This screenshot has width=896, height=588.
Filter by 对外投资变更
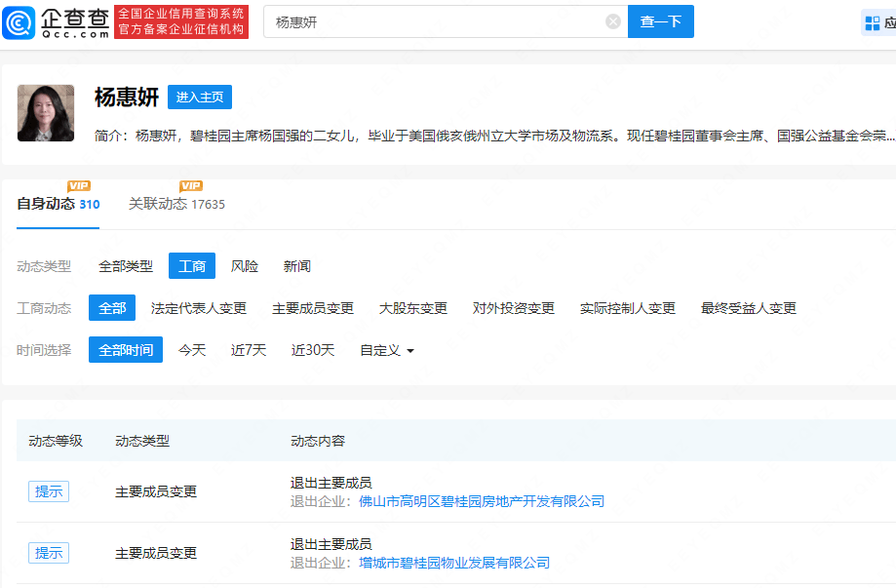coord(514,308)
